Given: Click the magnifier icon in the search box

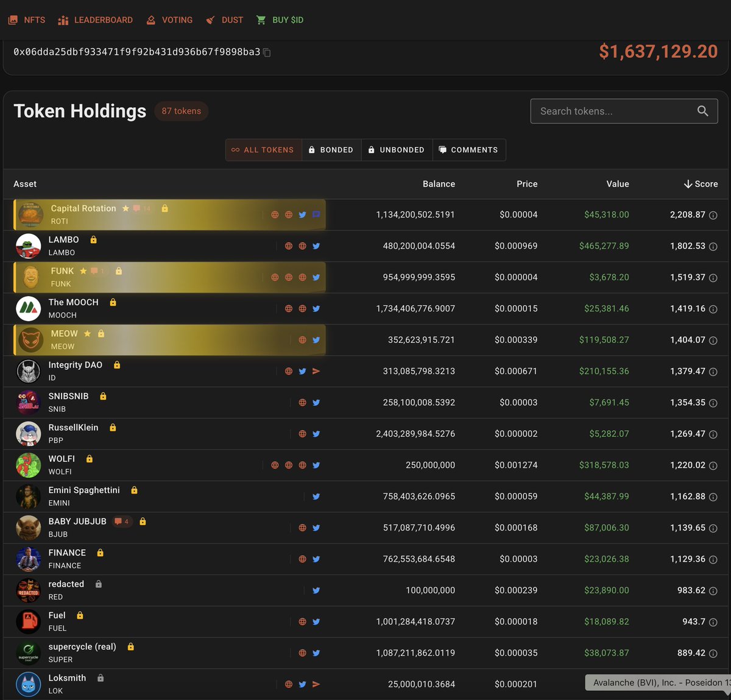Looking at the screenshot, I should tap(702, 111).
